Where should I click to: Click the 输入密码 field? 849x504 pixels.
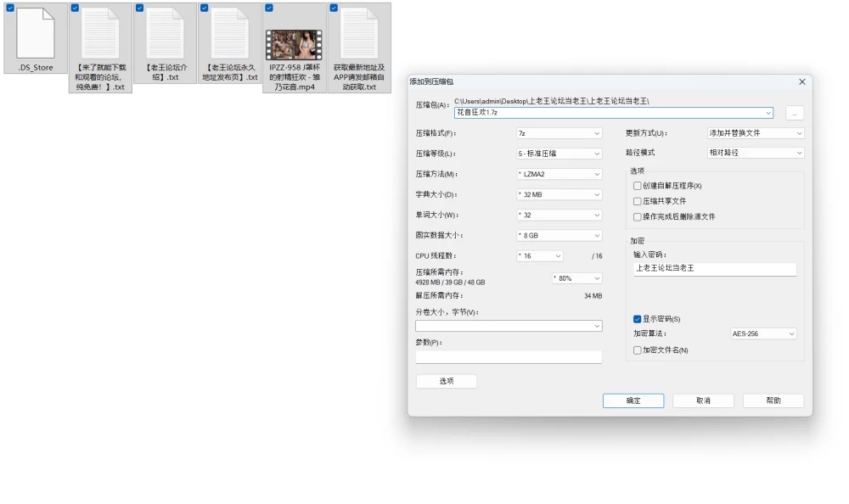(715, 268)
